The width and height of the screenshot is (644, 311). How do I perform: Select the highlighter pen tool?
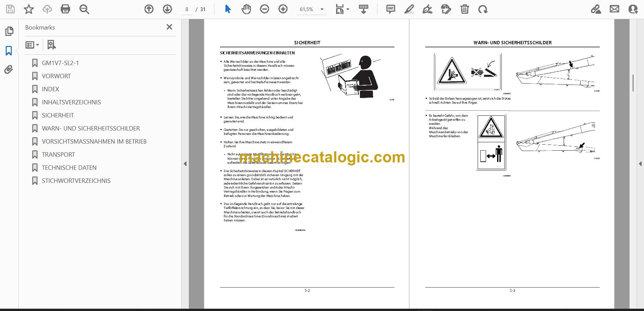[409, 9]
